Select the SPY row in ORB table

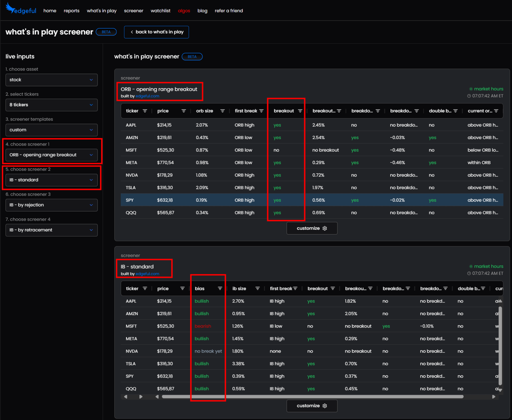(312, 200)
